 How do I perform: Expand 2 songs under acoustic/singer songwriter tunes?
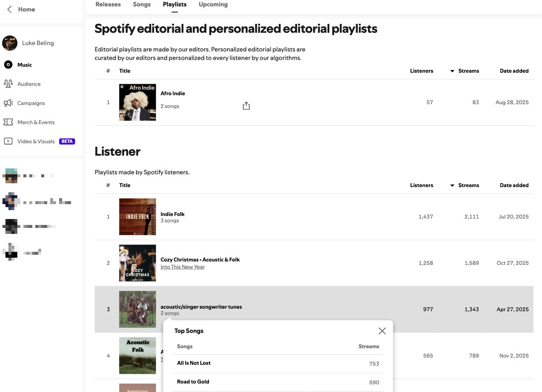pos(170,313)
